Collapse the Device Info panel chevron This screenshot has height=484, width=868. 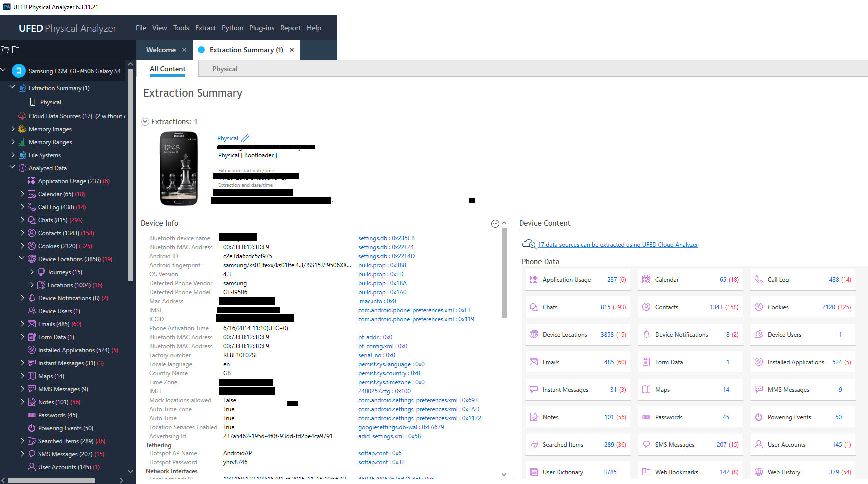(504, 223)
